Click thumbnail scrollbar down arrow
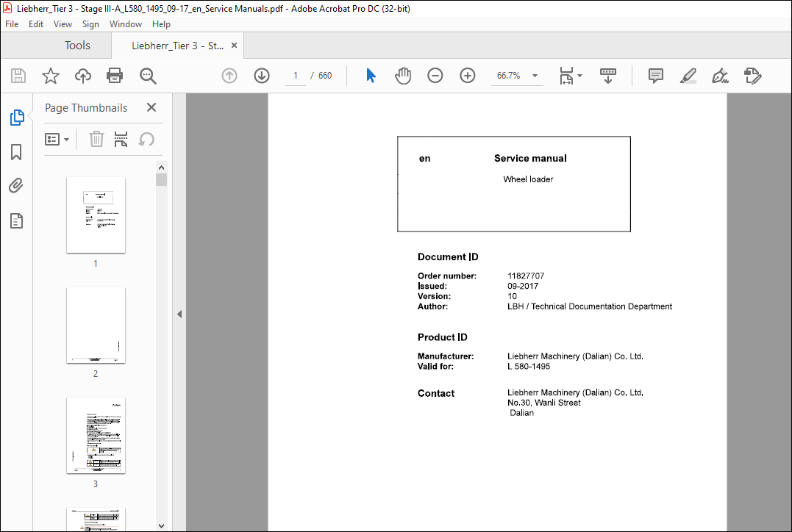The height and width of the screenshot is (532, 792). pos(161,525)
